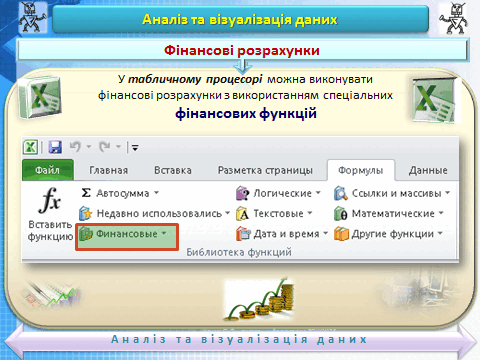Switch to the Главная tab
This screenshot has height=360, width=480.
109,170
